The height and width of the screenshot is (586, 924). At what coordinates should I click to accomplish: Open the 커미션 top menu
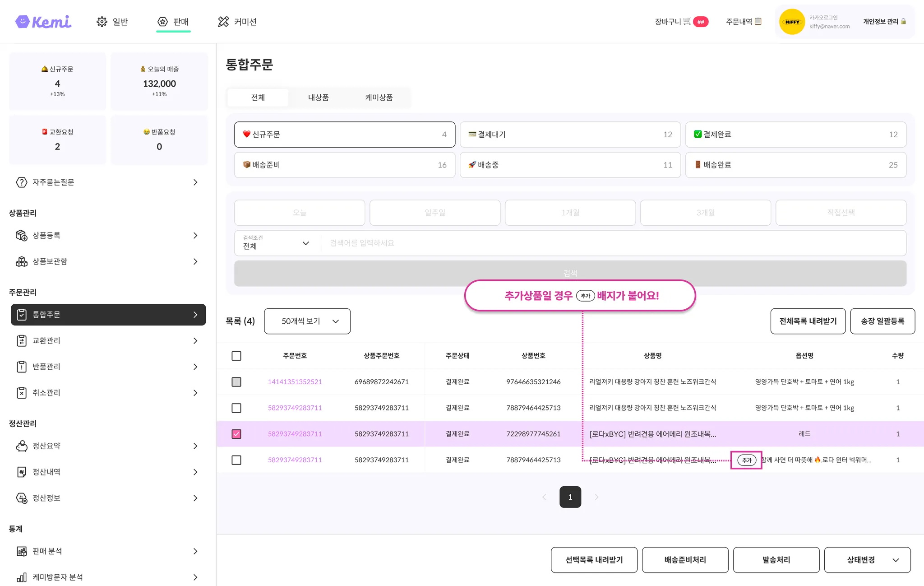click(x=237, y=22)
